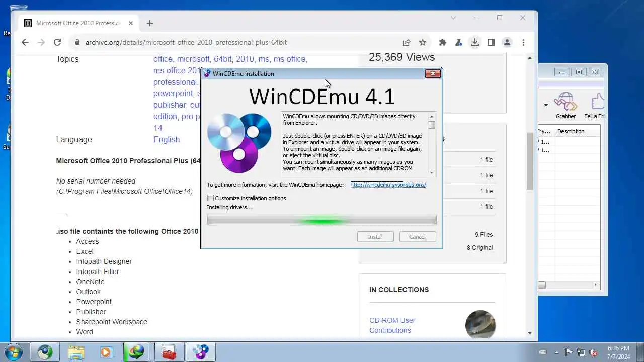Click the Grabber icon in background window
Viewport: 644px width, 362px height.
point(566,106)
